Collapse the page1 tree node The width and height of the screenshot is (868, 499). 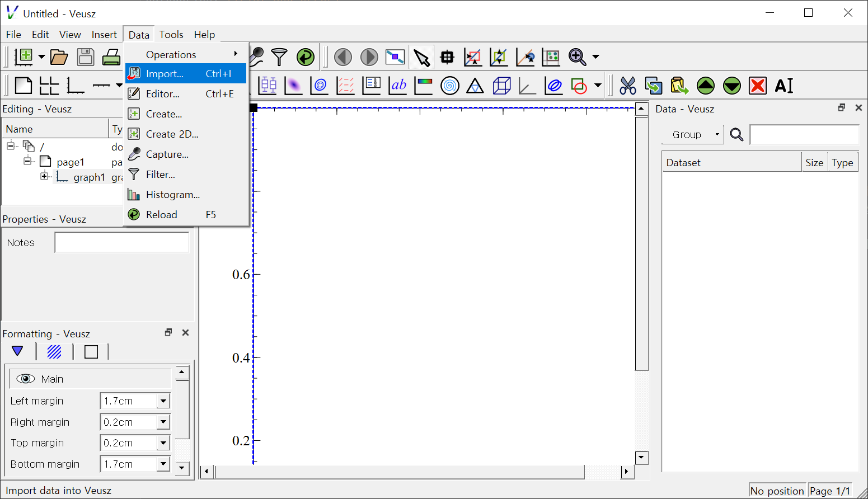tap(27, 161)
